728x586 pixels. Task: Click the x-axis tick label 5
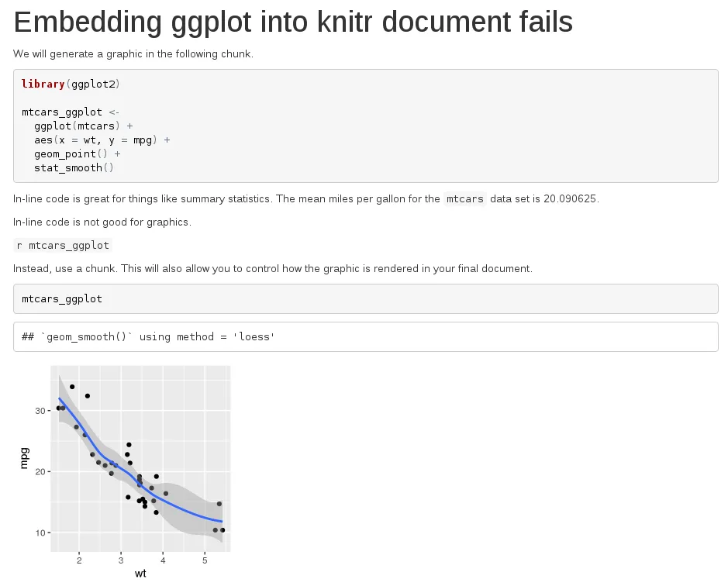pyautogui.click(x=205, y=560)
